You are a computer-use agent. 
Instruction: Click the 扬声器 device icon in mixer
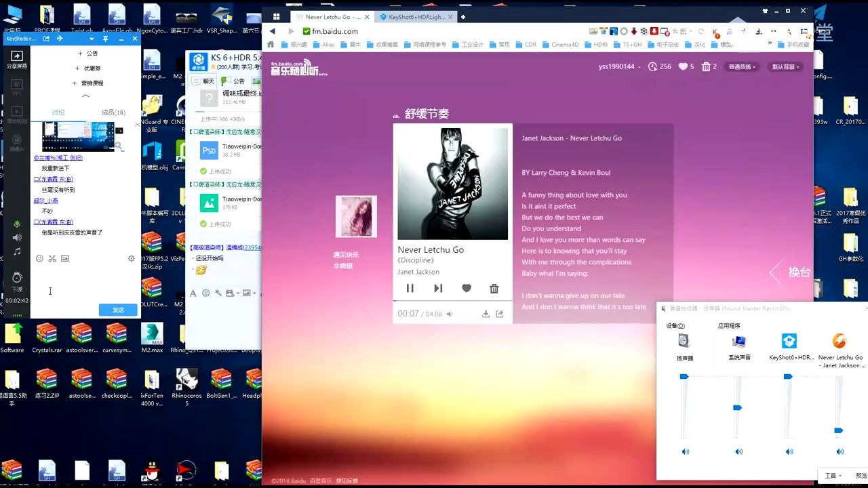[684, 341]
